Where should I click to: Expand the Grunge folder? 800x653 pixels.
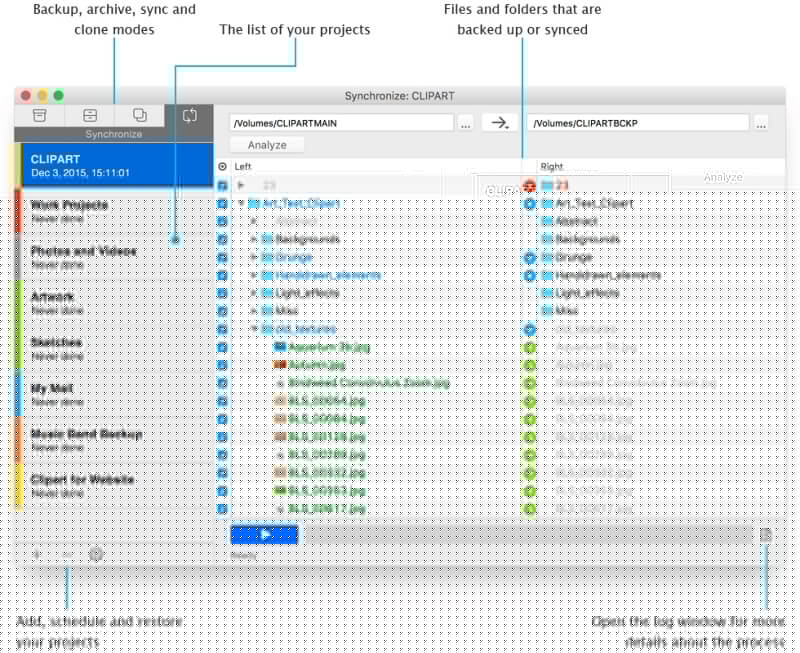click(254, 257)
